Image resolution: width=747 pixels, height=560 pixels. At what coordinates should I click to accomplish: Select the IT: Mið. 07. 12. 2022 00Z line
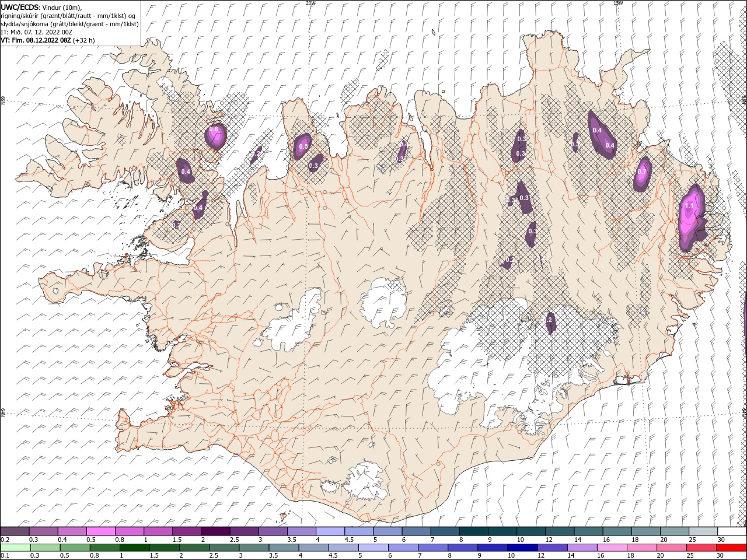click(37, 32)
